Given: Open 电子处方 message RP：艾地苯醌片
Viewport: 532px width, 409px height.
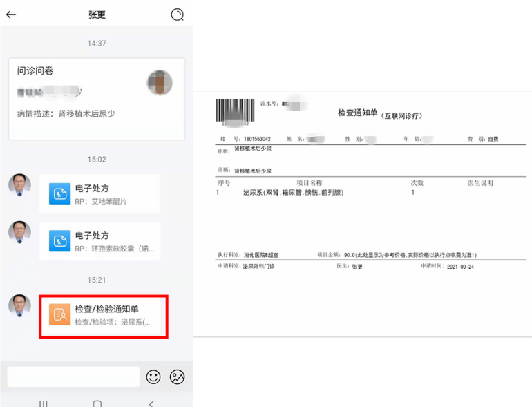Looking at the screenshot, I should (111, 194).
